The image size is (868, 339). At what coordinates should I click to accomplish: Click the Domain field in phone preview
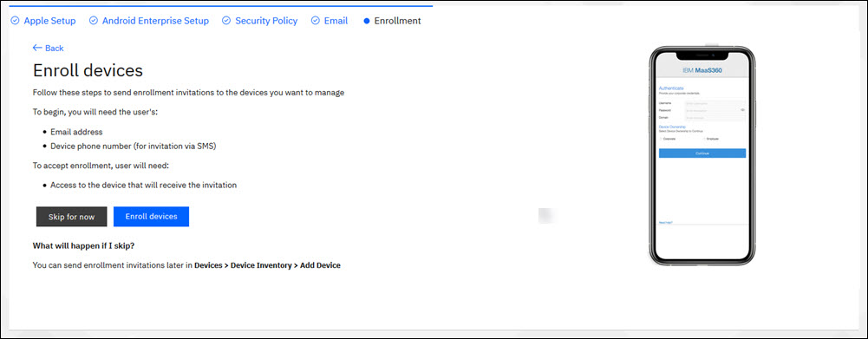715,117
